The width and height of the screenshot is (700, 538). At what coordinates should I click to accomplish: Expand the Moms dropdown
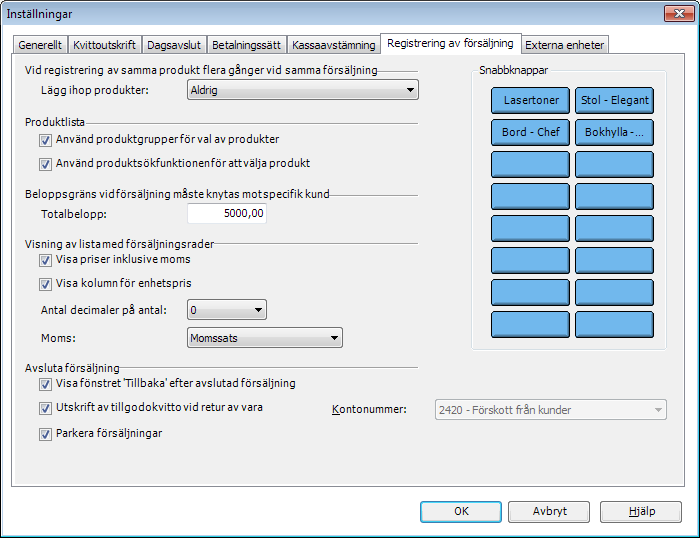click(265, 338)
